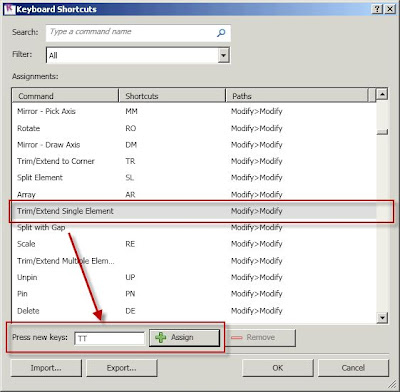Select the Unpin command row
The image size is (400, 392).
(194, 277)
